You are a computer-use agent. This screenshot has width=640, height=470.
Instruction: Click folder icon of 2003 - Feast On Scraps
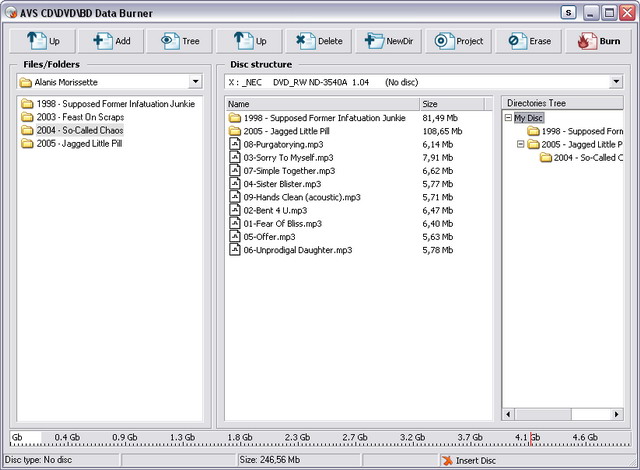[x=27, y=117]
